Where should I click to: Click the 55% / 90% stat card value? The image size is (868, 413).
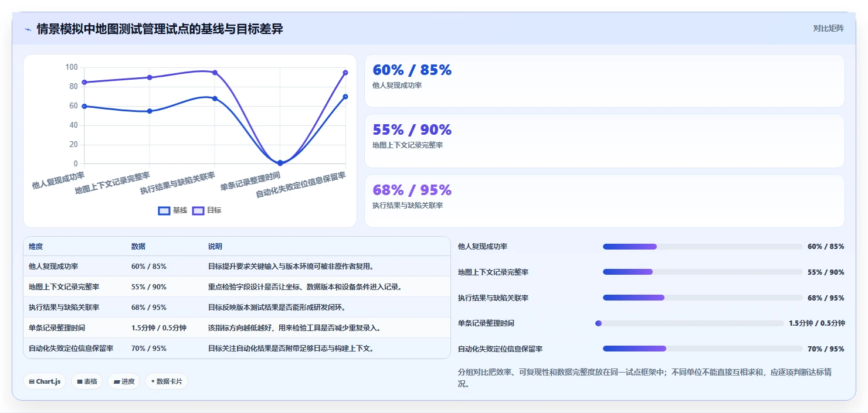point(412,129)
